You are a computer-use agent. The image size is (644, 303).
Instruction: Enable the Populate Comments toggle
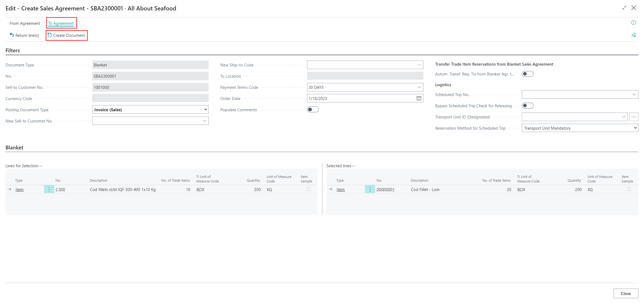[x=313, y=110]
